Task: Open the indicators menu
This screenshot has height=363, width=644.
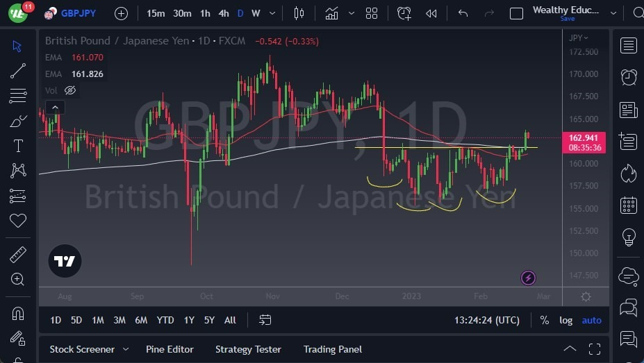Action: coord(332,14)
